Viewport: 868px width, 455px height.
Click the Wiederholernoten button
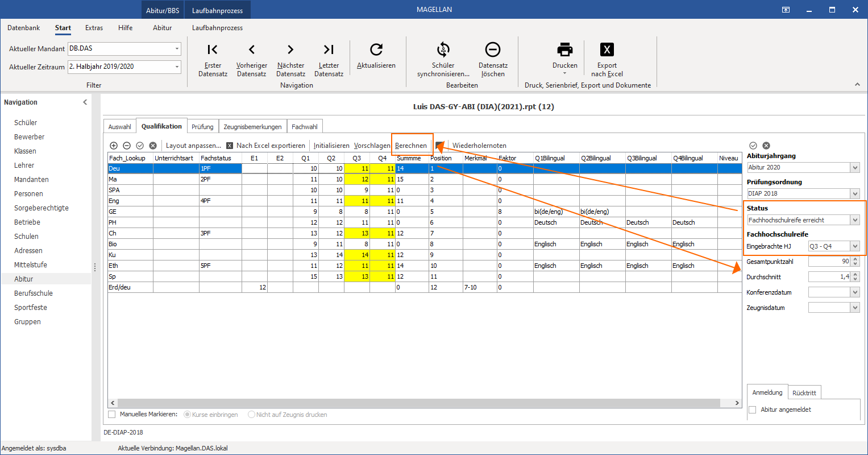click(x=479, y=146)
